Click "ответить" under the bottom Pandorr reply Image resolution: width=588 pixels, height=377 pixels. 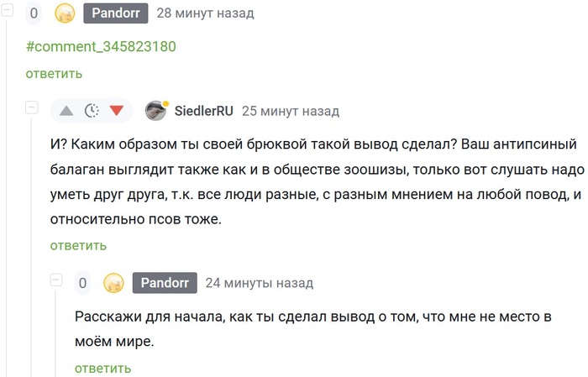point(102,368)
